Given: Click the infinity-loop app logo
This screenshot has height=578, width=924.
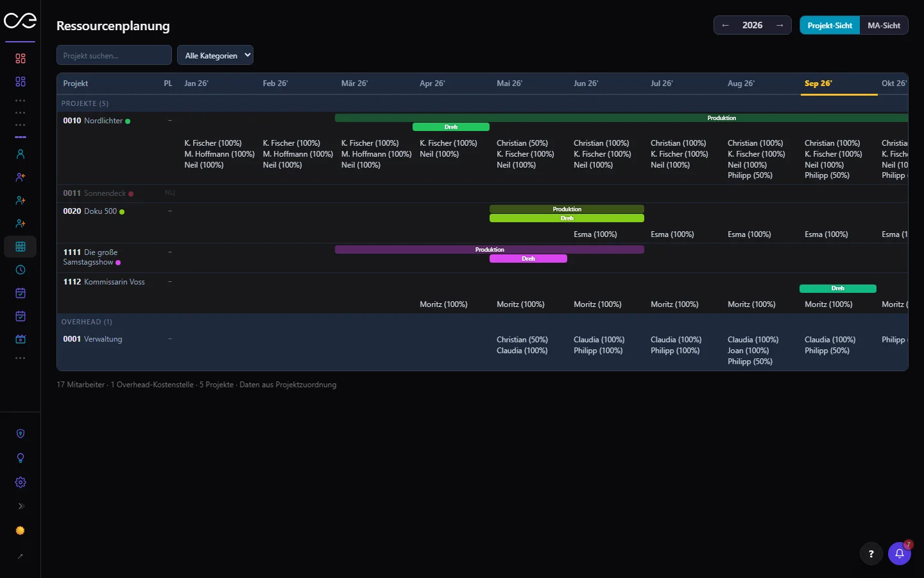Looking at the screenshot, I should tap(20, 21).
